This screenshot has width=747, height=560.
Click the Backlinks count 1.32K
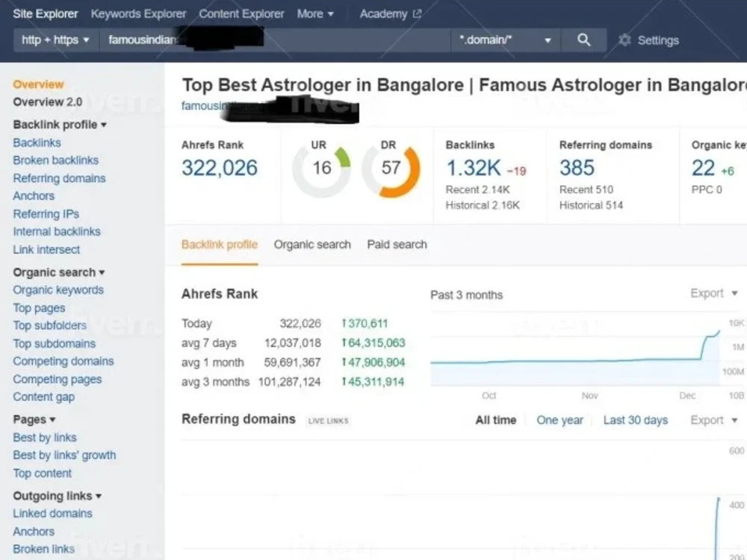point(473,168)
